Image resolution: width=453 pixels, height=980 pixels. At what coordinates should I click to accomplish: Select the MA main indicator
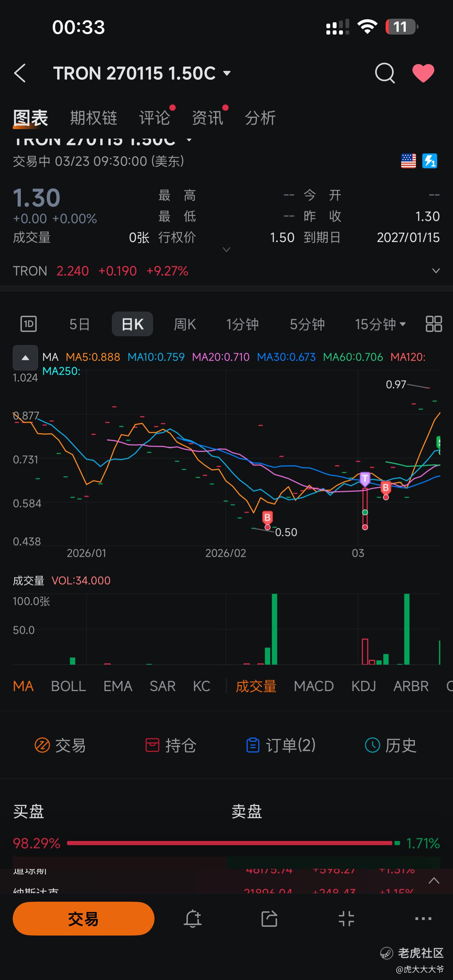23,686
